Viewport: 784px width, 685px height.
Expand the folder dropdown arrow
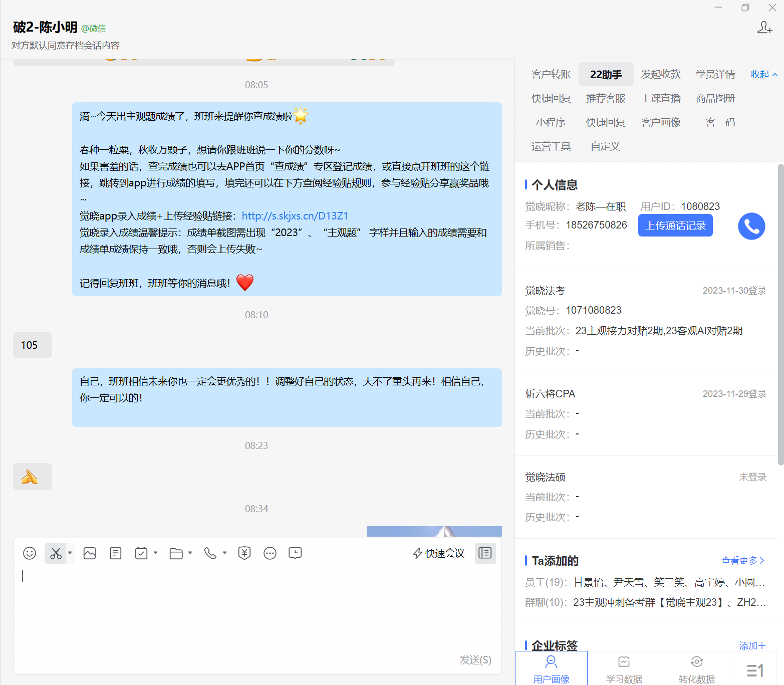(190, 553)
